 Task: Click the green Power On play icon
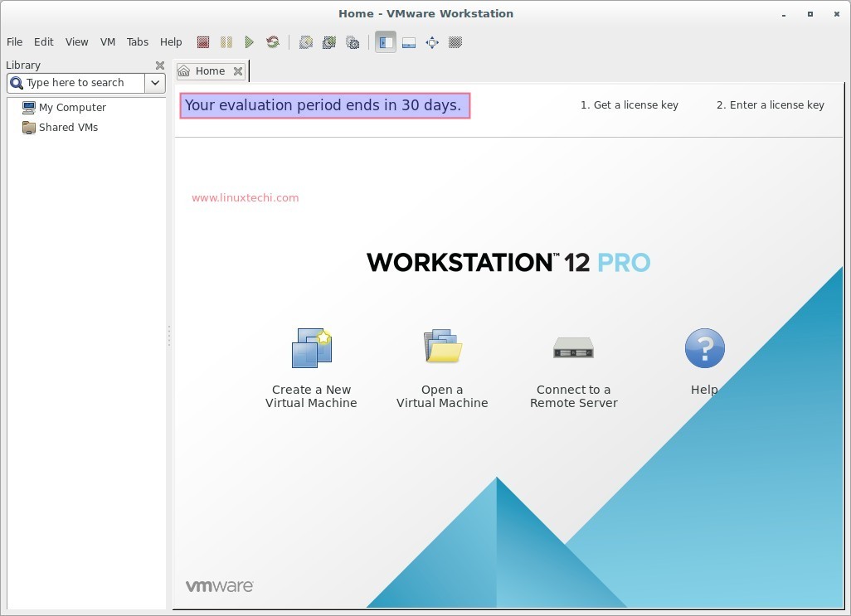pos(249,42)
